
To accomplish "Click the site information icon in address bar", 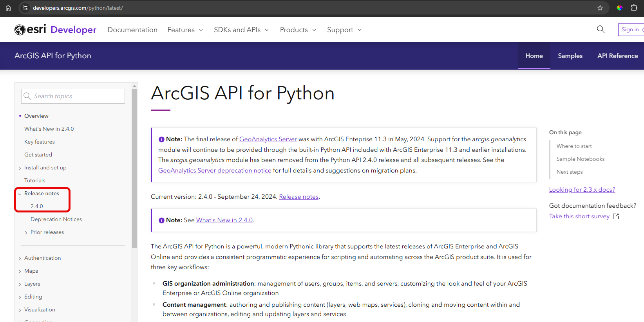I will point(25,8).
